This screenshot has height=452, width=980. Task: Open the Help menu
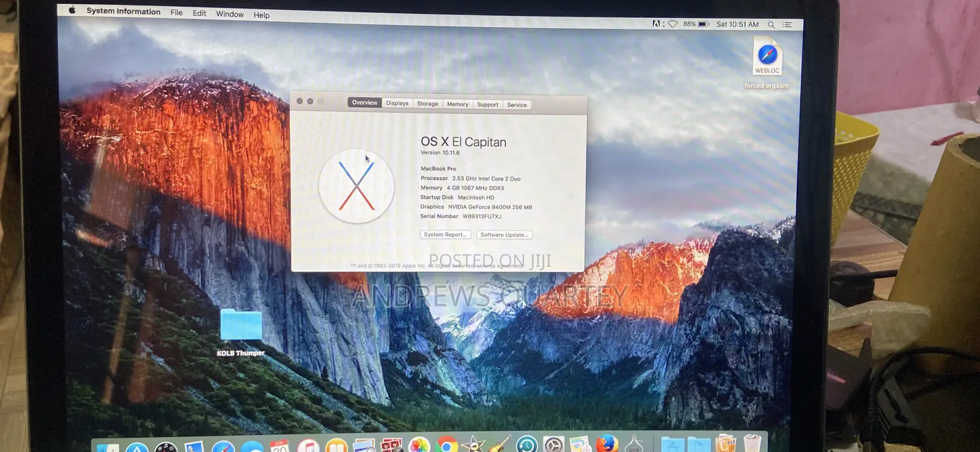pos(262,15)
